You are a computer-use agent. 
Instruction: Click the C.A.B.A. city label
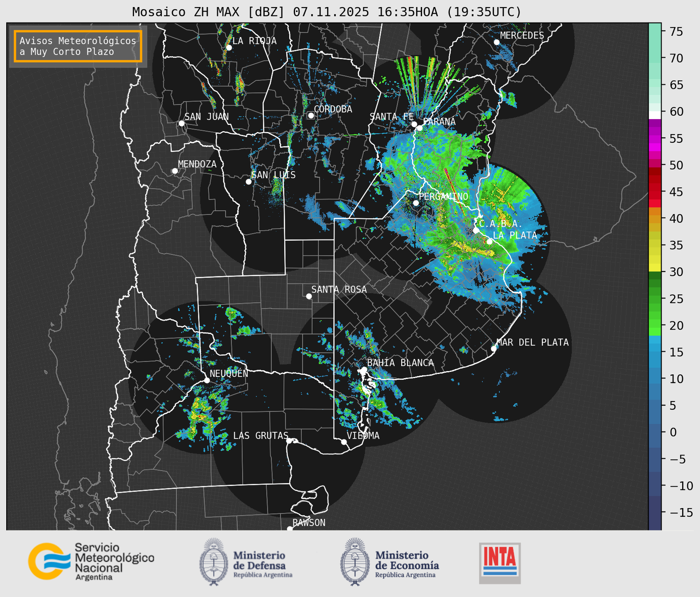(x=501, y=224)
